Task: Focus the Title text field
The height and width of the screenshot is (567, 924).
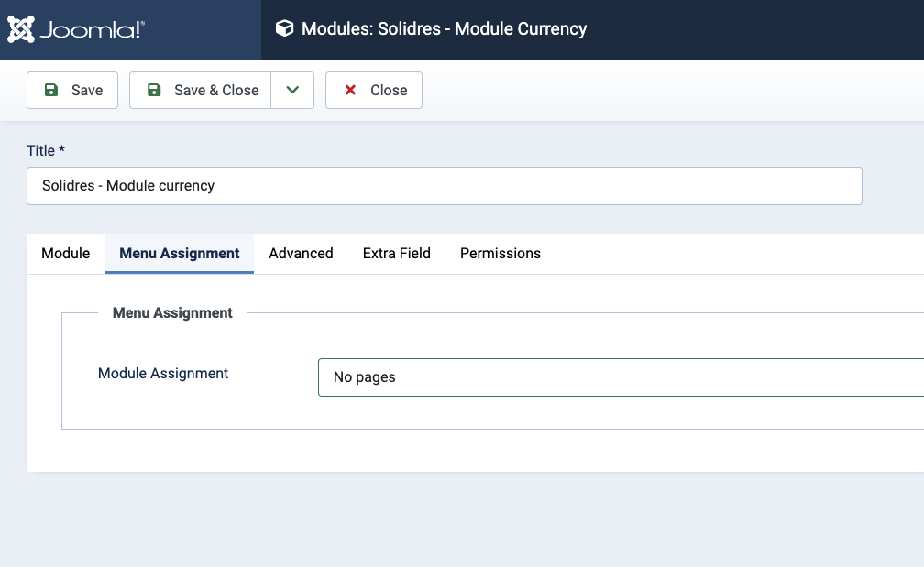Action: click(x=444, y=186)
